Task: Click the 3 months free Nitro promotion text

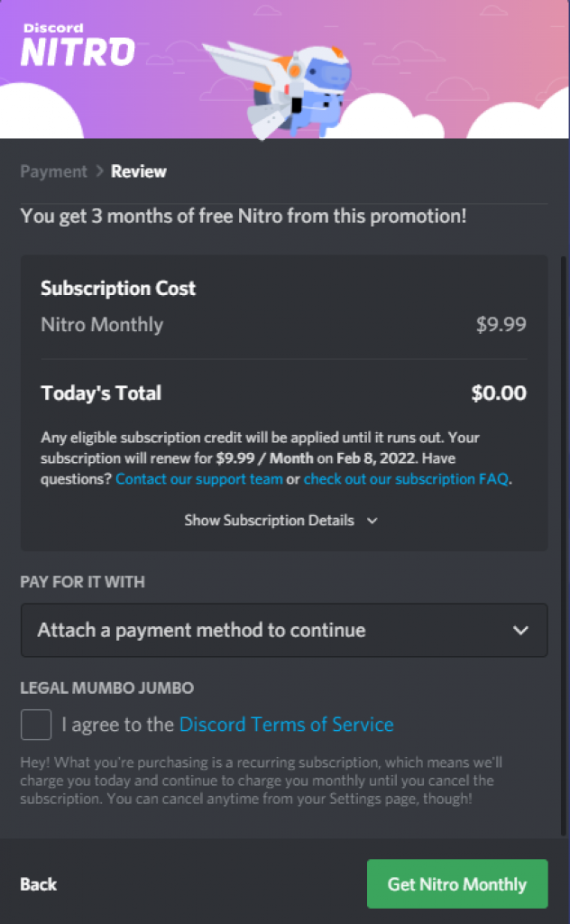Action: [x=244, y=217]
